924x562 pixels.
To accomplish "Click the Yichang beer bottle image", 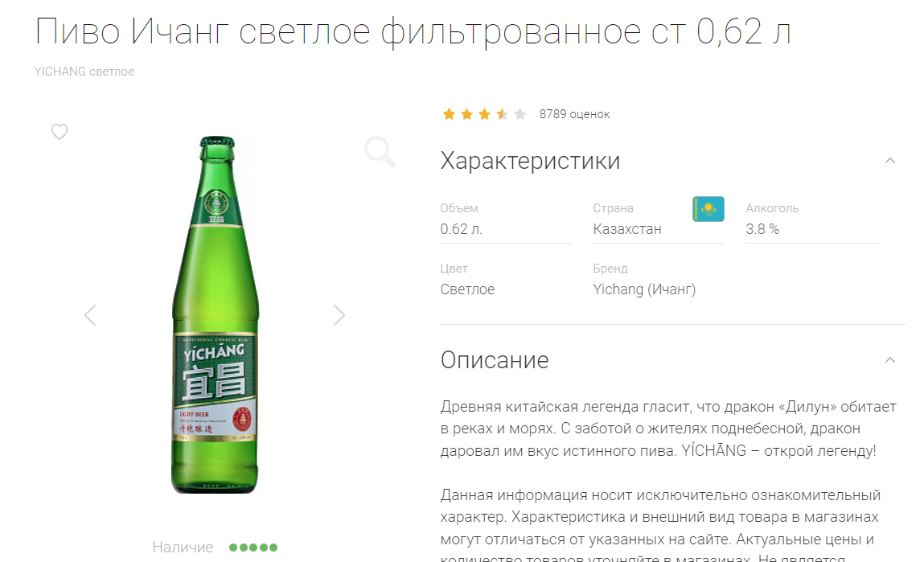I will 216,315.
